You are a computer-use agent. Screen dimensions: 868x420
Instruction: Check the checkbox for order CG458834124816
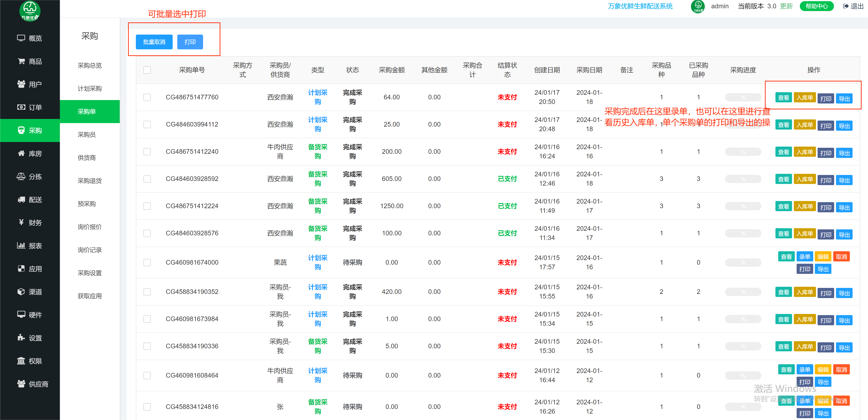click(147, 407)
